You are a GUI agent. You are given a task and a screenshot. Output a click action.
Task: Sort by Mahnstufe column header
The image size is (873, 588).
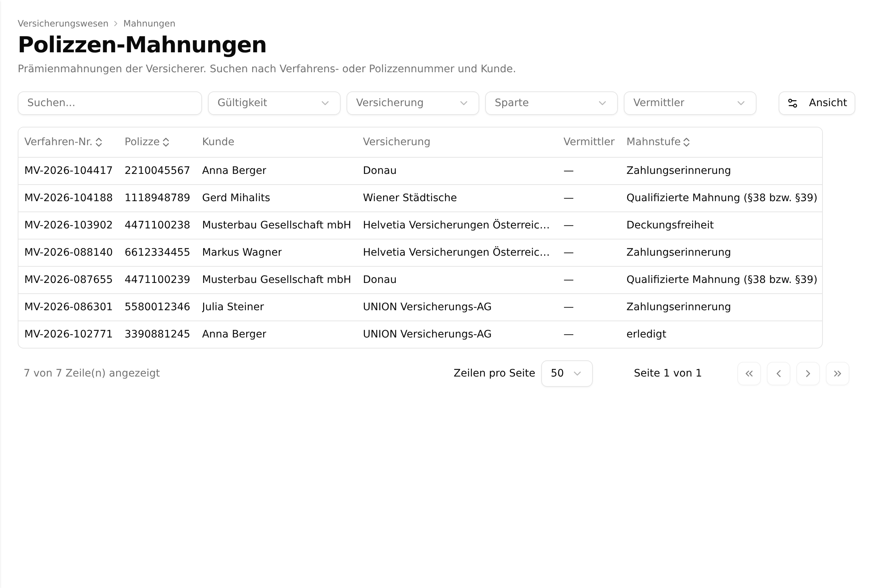(x=658, y=142)
